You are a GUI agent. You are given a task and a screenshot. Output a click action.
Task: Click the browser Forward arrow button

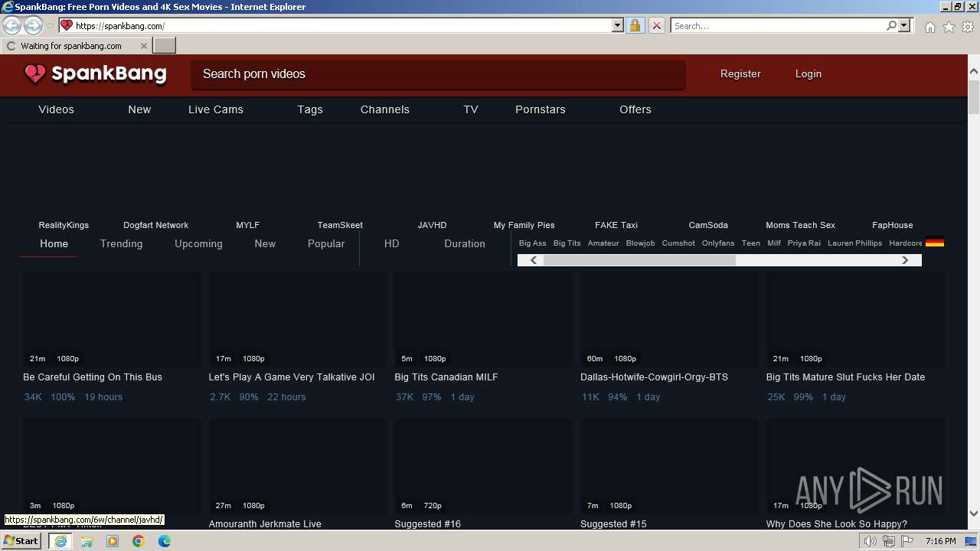(33, 25)
